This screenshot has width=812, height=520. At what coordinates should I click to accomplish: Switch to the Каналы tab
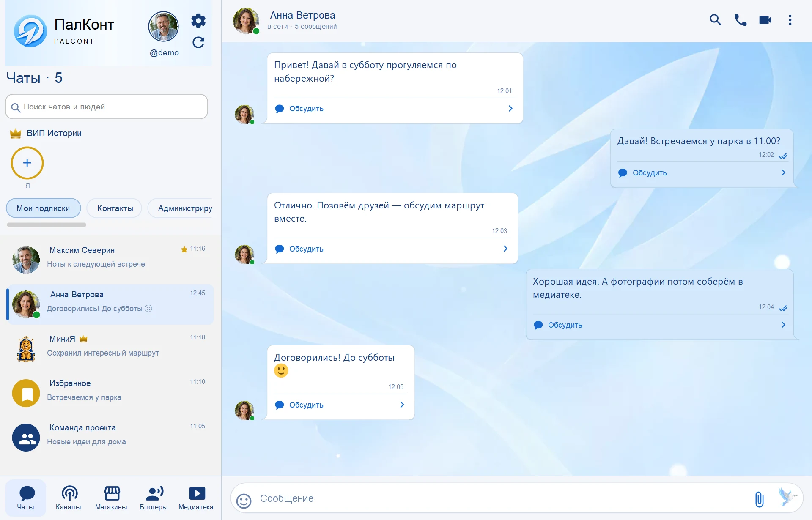(69, 498)
